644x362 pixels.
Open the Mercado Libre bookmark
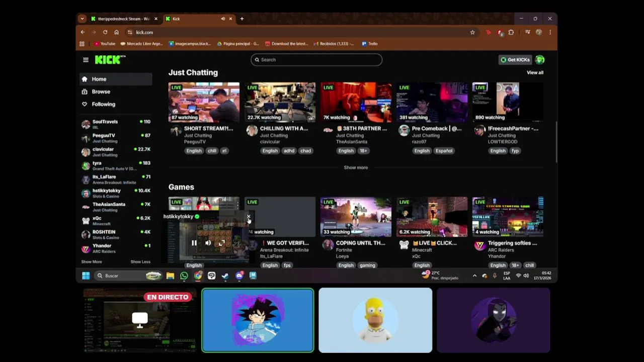click(x=141, y=44)
